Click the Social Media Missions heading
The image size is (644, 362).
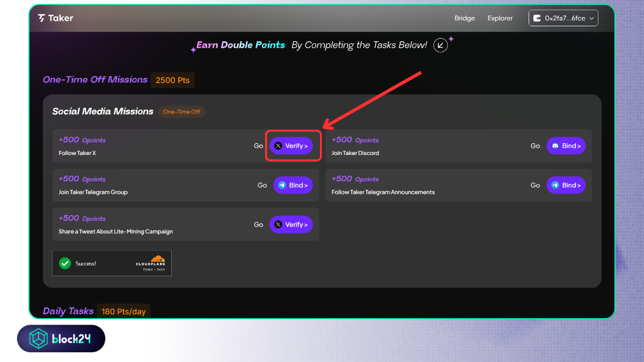(x=103, y=112)
